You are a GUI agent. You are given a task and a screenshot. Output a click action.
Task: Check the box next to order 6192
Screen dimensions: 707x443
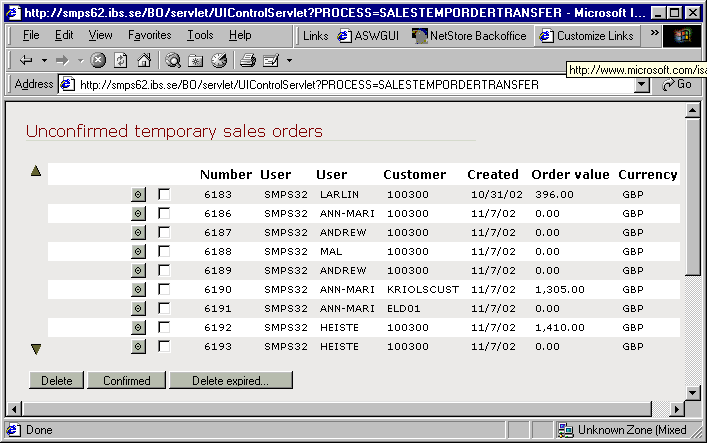point(164,327)
